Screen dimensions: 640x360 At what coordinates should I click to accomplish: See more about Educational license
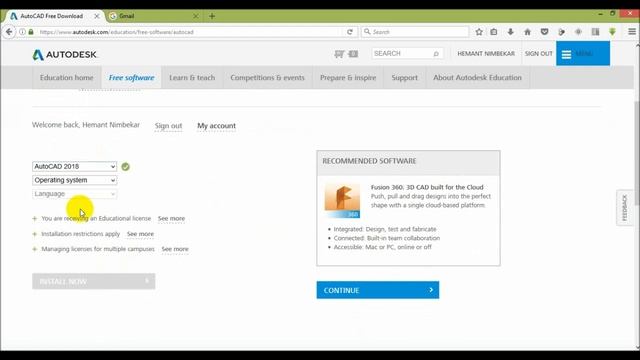point(171,219)
